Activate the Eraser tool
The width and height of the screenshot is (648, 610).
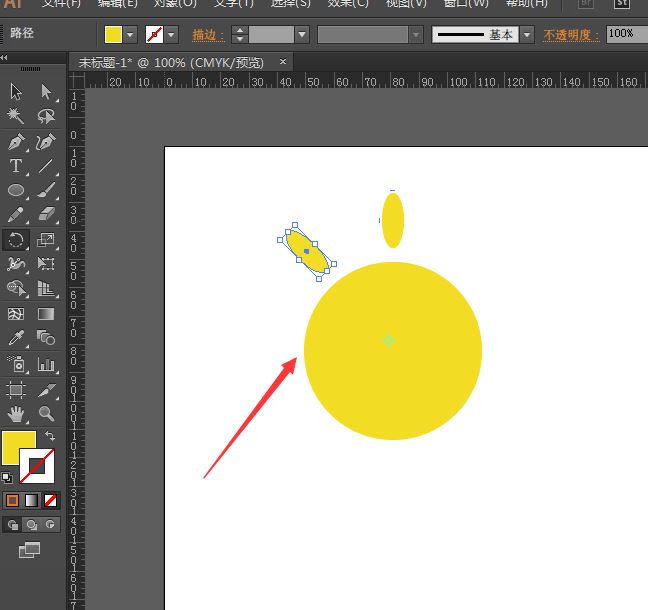(x=46, y=214)
